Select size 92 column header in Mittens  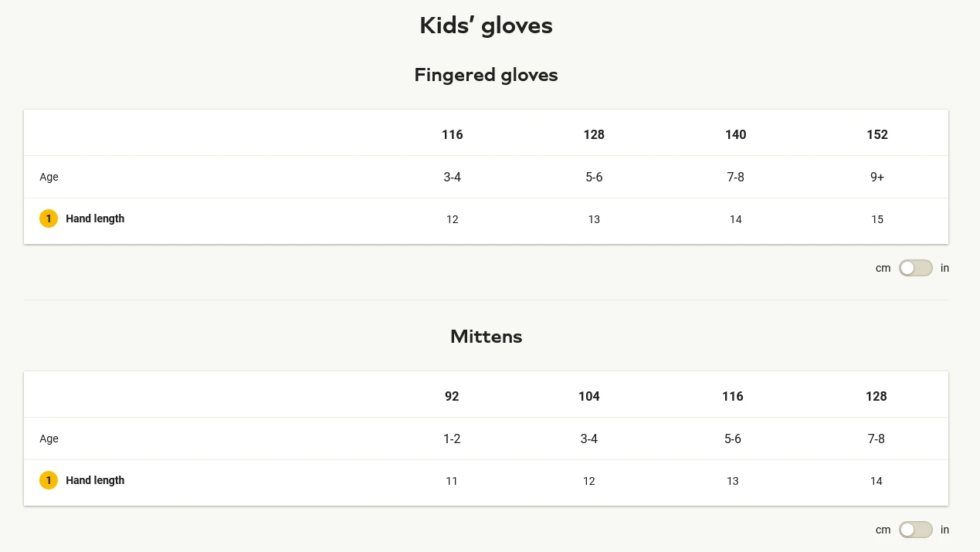click(452, 397)
